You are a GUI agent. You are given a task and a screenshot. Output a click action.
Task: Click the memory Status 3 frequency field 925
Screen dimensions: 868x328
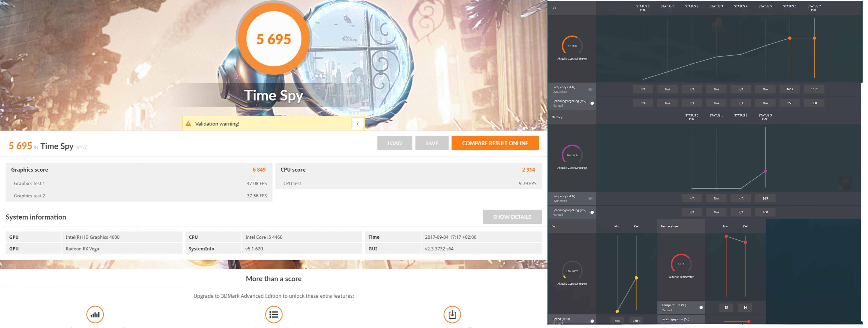pyautogui.click(x=765, y=198)
